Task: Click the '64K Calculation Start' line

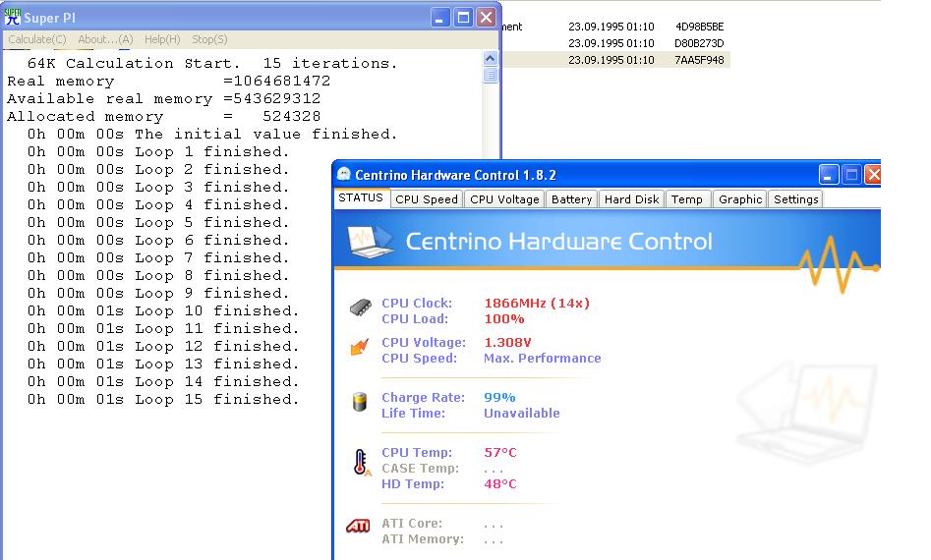Action: 212,63
